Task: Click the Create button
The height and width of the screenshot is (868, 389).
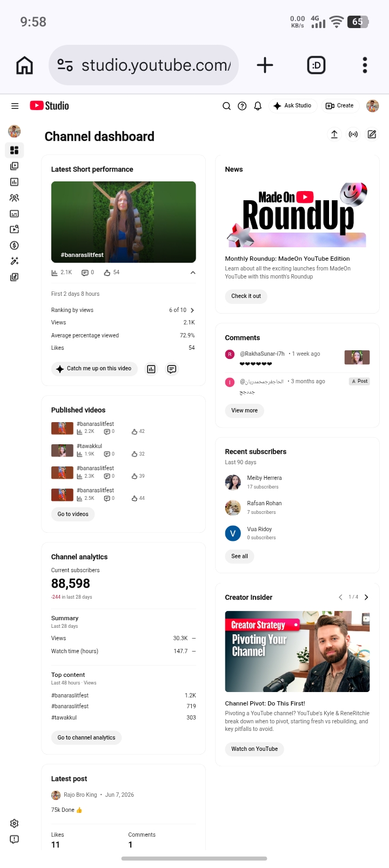Action: [x=340, y=106]
